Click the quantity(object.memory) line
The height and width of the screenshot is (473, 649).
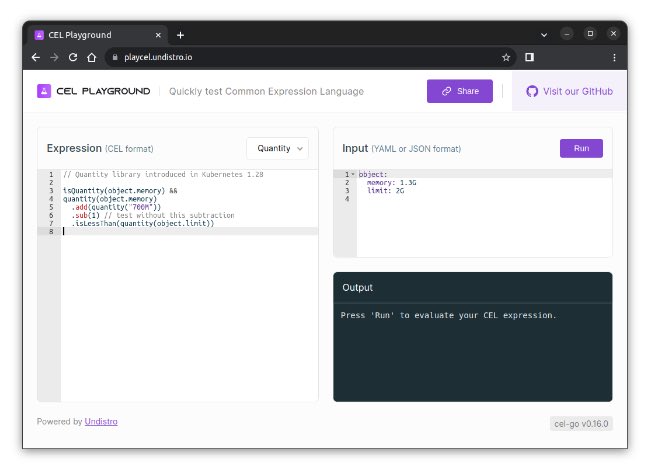(x=110, y=199)
